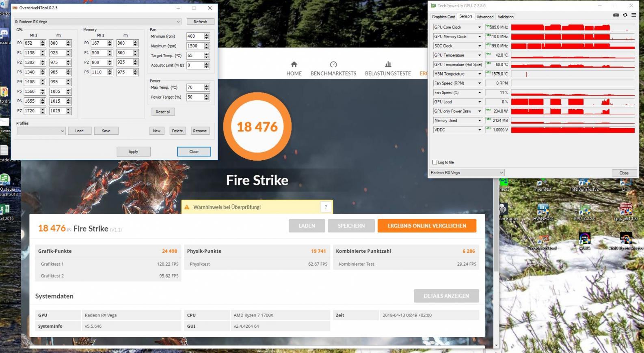Click the Benchmarktests gauge icon in 3DMark

(x=333, y=64)
